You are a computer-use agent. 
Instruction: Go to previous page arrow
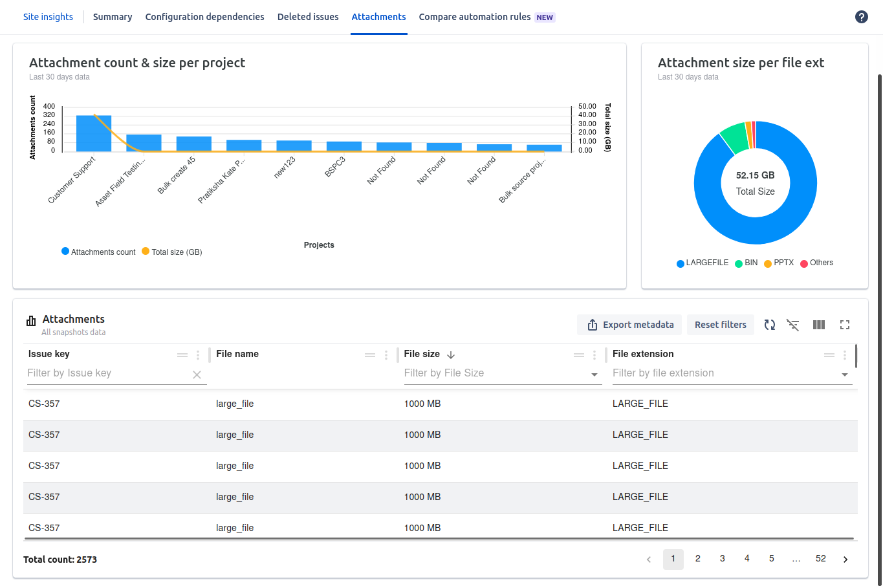[x=649, y=560]
